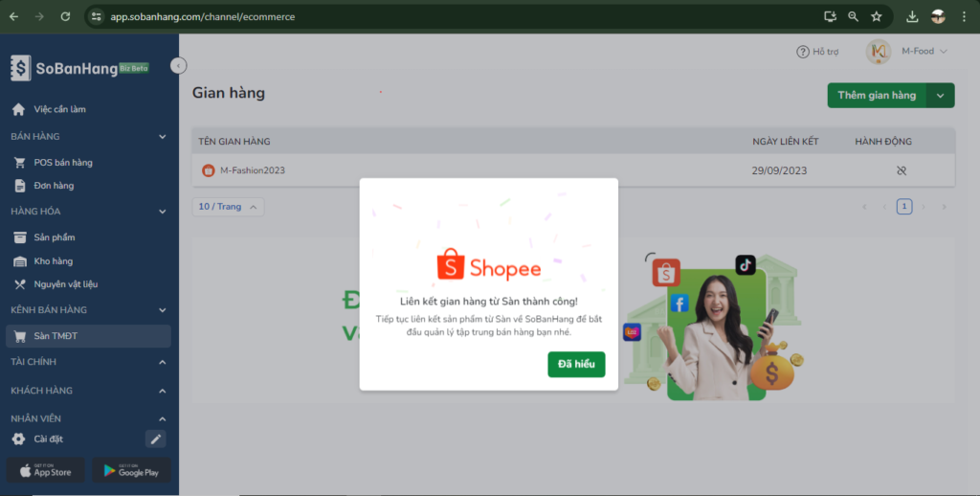Unlink the M-Fashion2023 store via the broken-link icon
This screenshot has width=980, height=496.
tap(902, 170)
